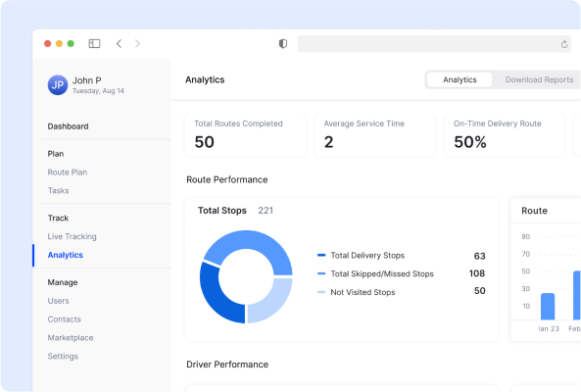Image resolution: width=581 pixels, height=392 pixels.
Task: Switch to Download Reports tab
Action: (539, 79)
